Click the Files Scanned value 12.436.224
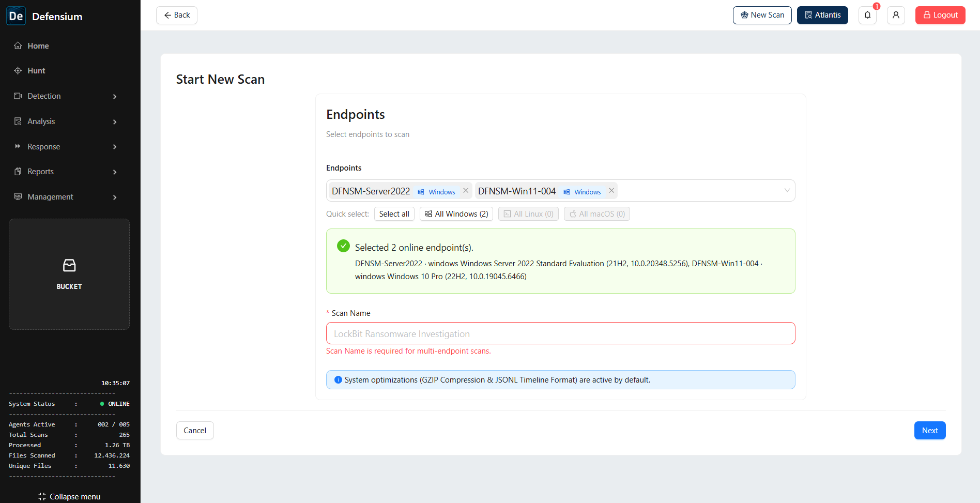980x503 pixels. pos(112,455)
